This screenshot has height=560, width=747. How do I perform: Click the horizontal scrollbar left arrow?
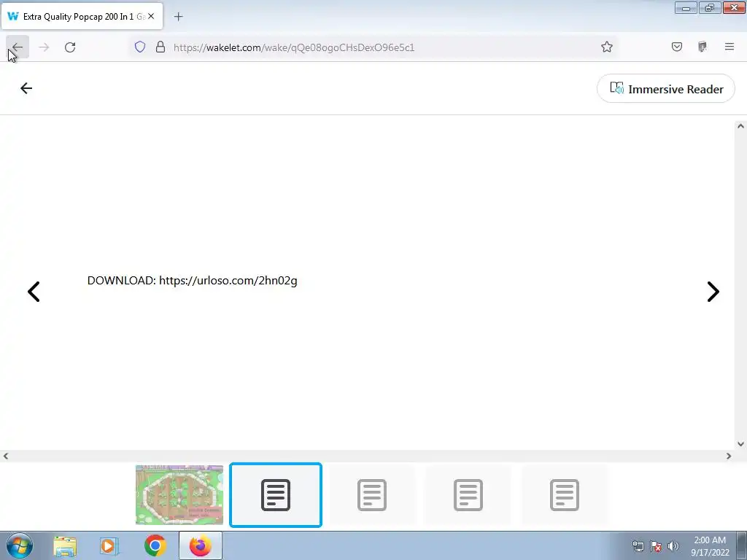click(x=6, y=456)
